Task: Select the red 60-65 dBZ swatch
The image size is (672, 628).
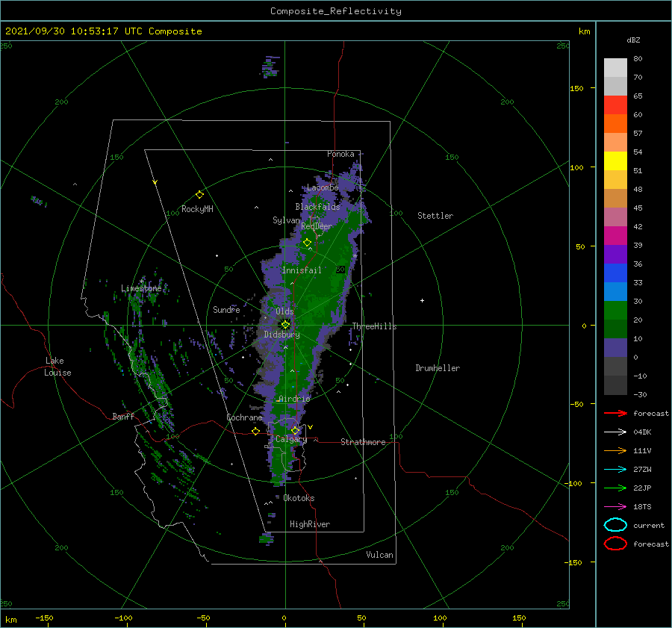Action: point(615,105)
